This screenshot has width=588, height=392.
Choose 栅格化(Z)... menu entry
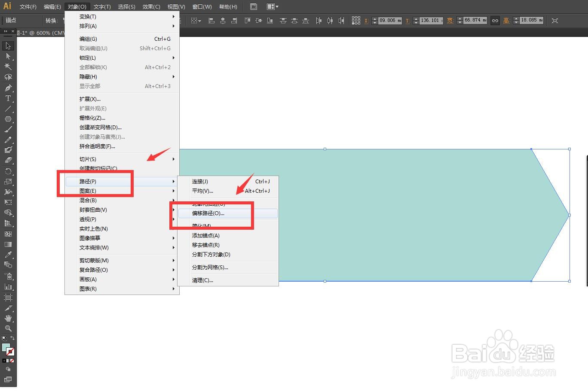tap(122, 118)
